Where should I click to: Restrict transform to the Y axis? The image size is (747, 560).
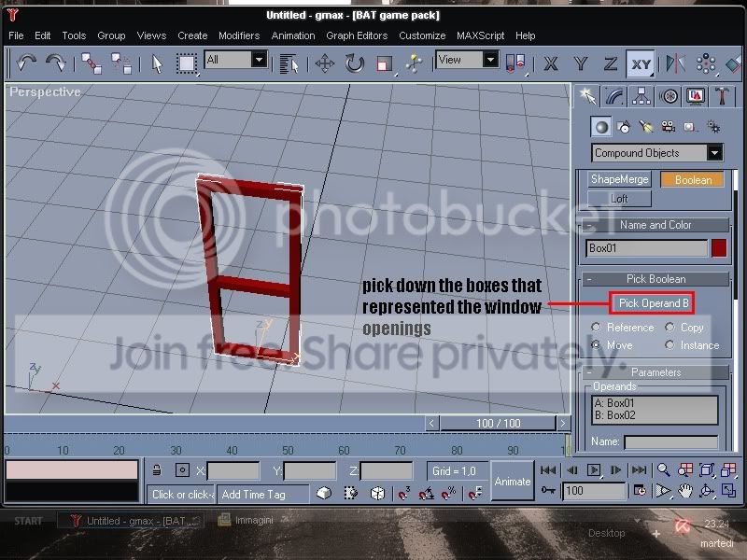click(581, 63)
